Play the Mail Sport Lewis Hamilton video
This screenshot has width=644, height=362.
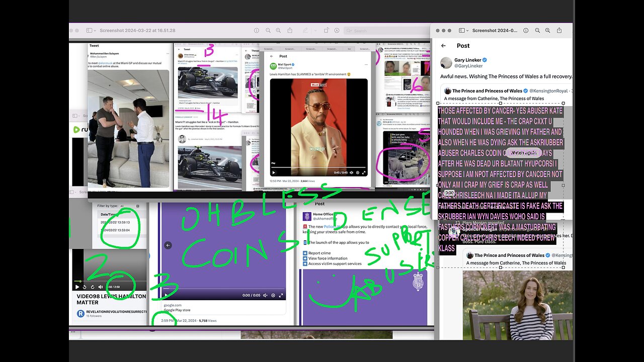(x=274, y=172)
